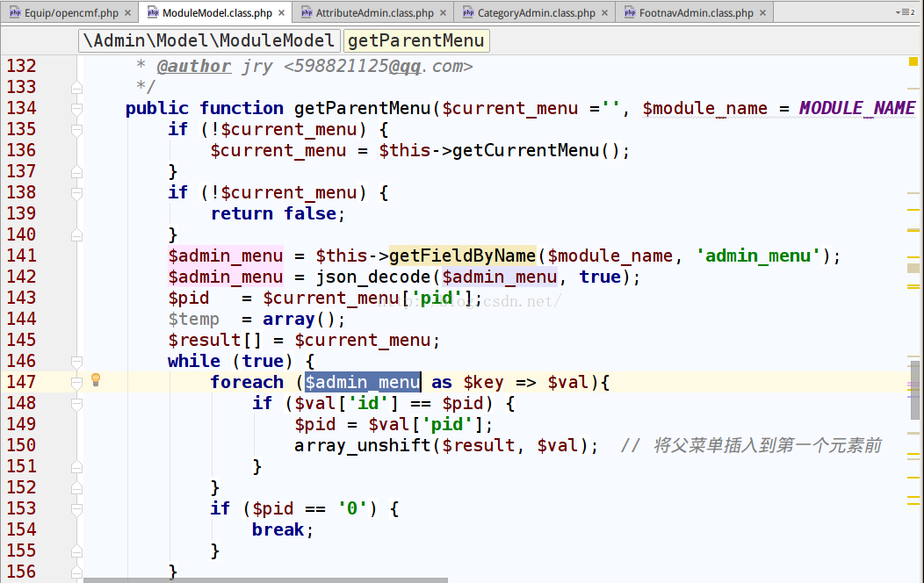Click the MODULE_NAME constant on line 134
This screenshot has height=583, width=924.
[857, 108]
